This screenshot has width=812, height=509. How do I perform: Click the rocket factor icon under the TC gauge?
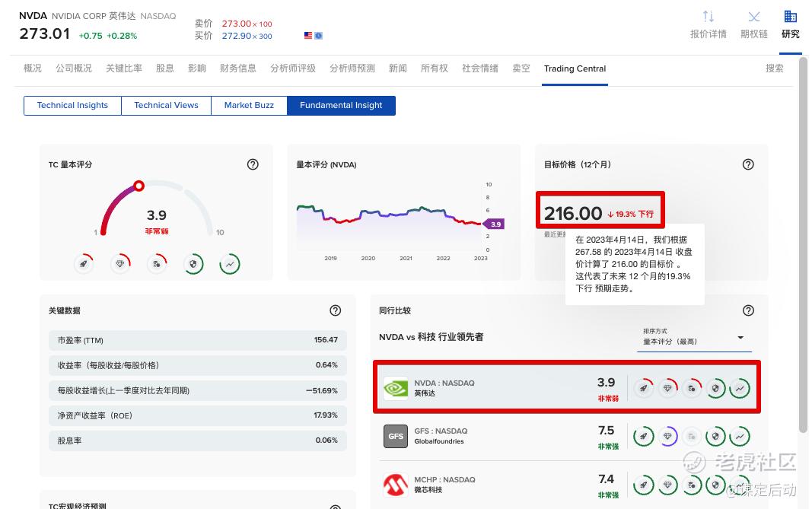[x=84, y=264]
